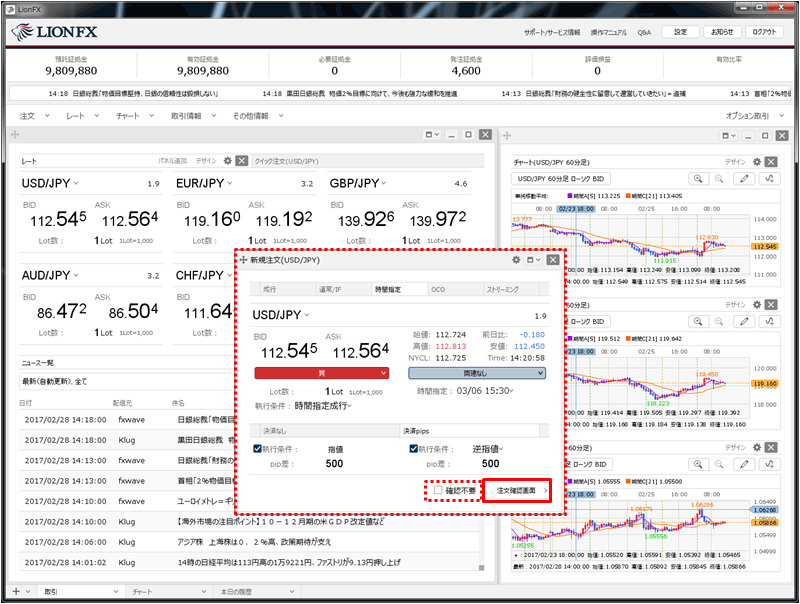Image resolution: width=800 pixels, height=604 pixels.
Task: Open gear settings of USD/JPY chart panel
Action: 757,162
